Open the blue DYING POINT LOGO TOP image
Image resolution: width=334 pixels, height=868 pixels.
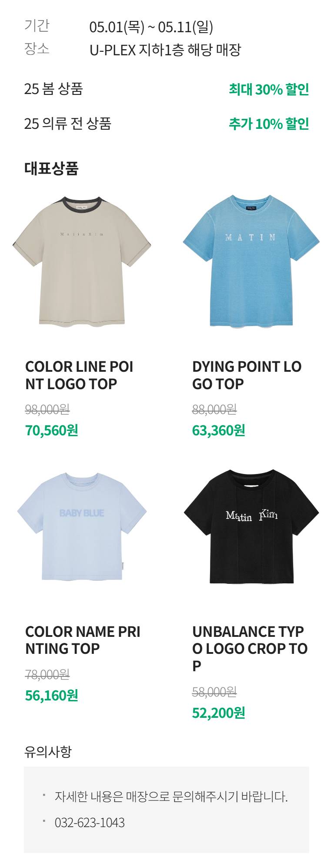pos(251,260)
